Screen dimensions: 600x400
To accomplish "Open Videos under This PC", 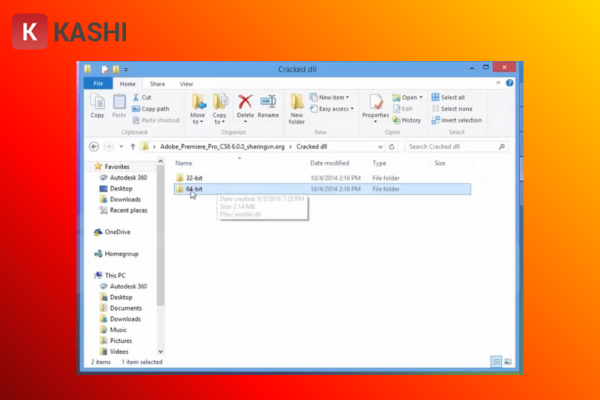I will 119,351.
